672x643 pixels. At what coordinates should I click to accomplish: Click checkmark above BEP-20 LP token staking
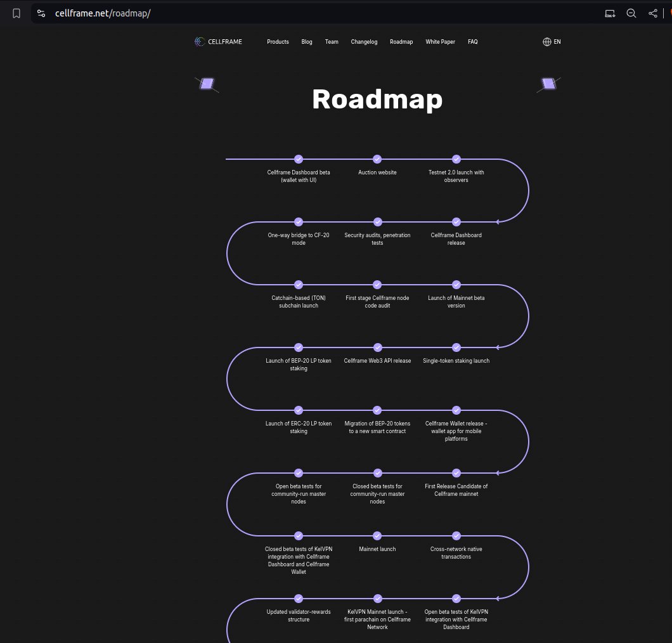(299, 347)
